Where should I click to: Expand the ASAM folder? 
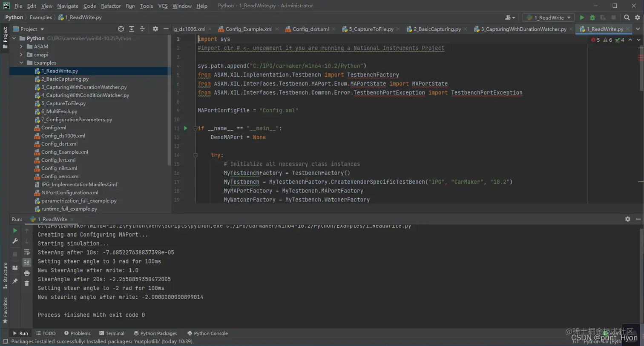pos(21,46)
